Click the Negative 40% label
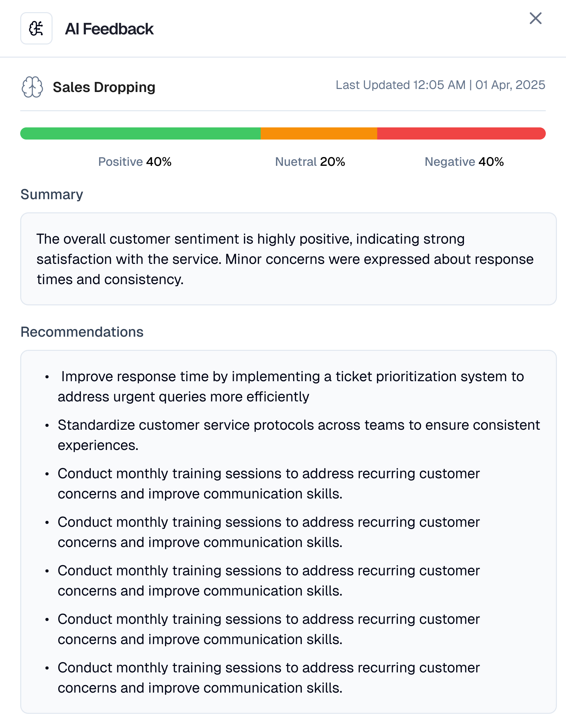The image size is (566, 728). (x=464, y=162)
